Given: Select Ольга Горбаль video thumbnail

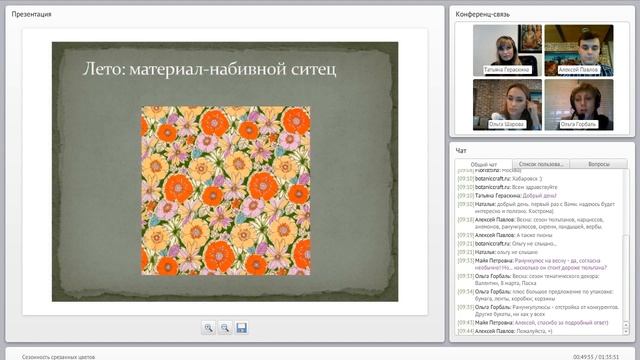Looking at the screenshot, I should (x=579, y=105).
